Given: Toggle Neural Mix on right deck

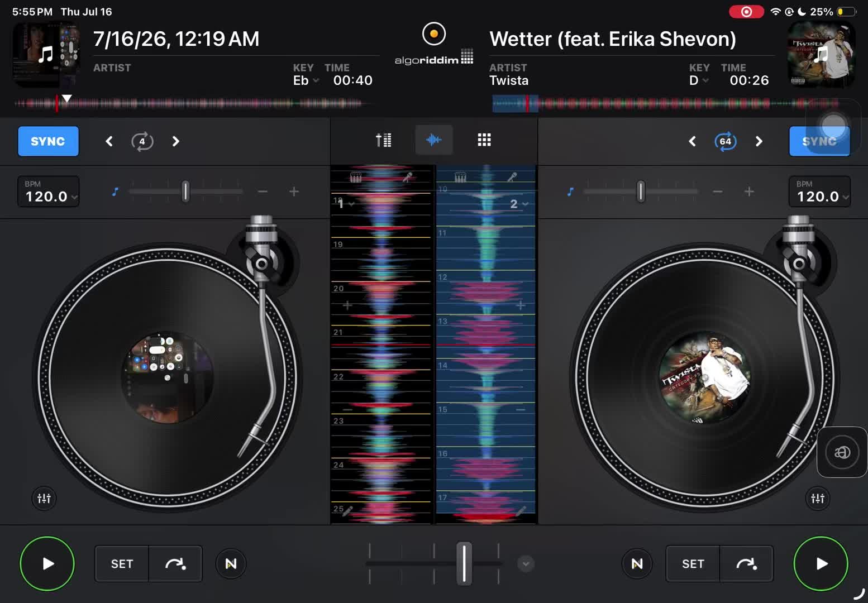Looking at the screenshot, I should coord(637,564).
